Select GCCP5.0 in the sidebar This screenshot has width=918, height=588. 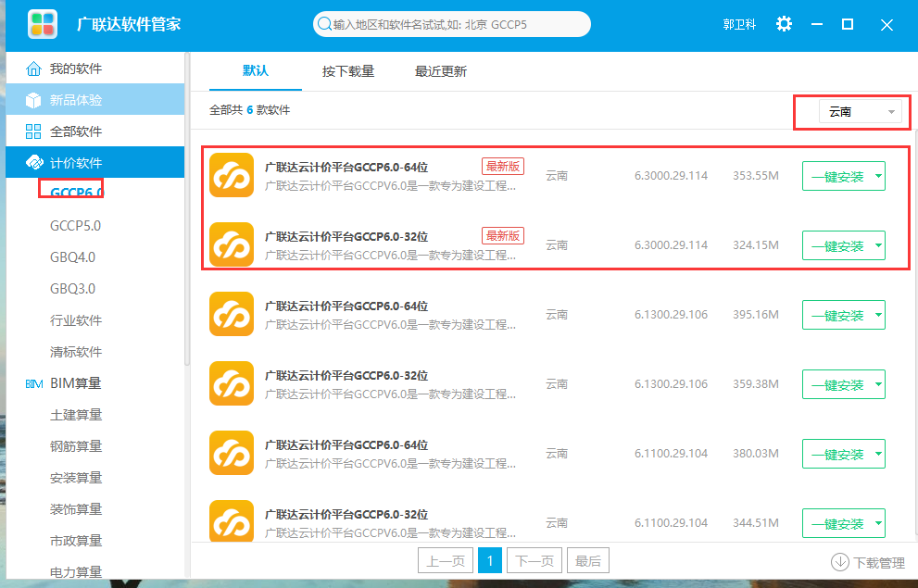75,226
